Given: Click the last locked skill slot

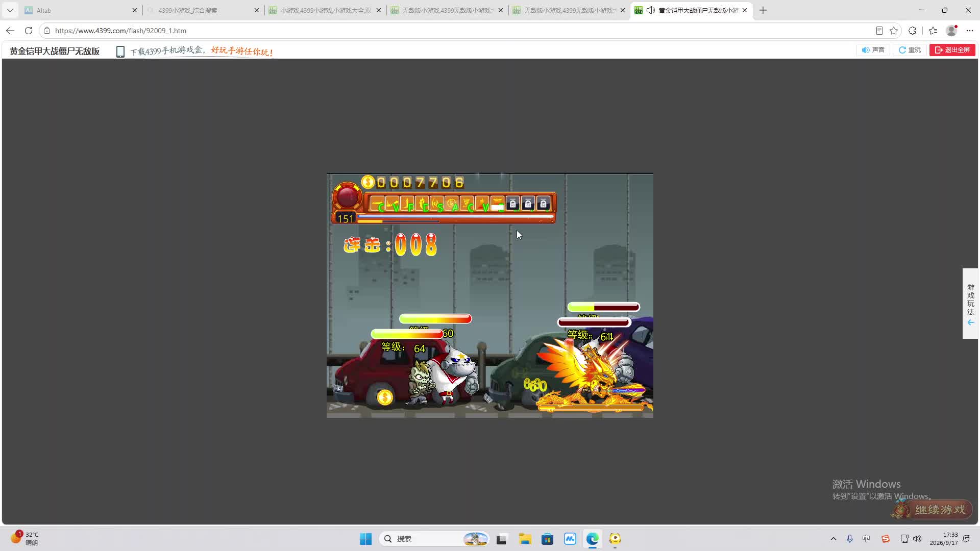Looking at the screenshot, I should pyautogui.click(x=543, y=204).
